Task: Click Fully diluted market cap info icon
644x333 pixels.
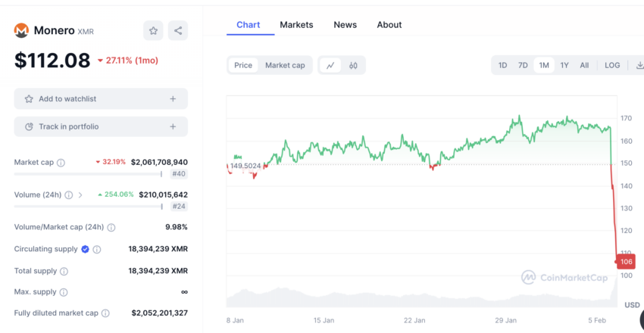Action: click(105, 313)
